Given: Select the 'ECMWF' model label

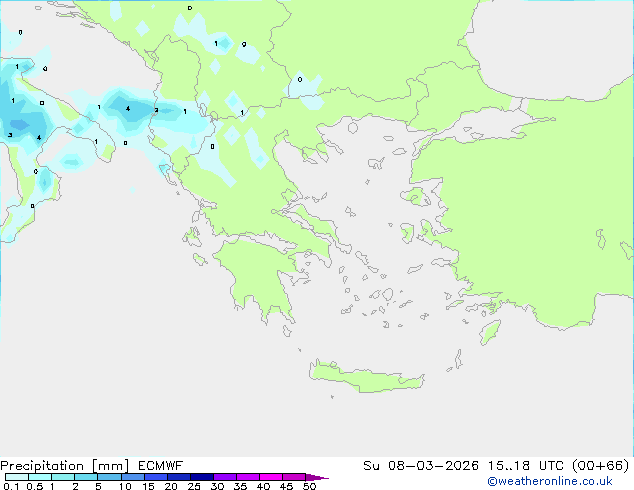Looking at the screenshot, I should pyautogui.click(x=161, y=466).
